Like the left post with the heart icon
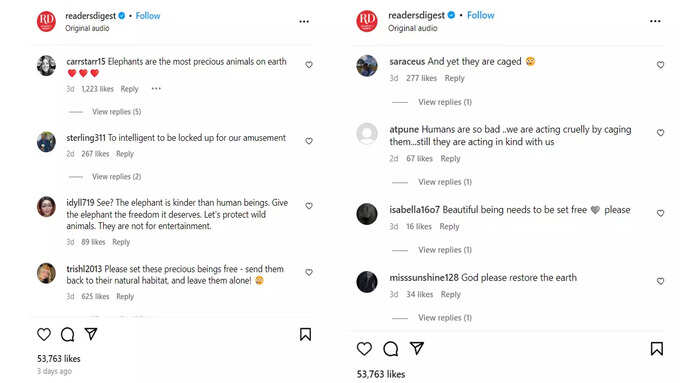Screen dimensions: 680x383 point(44,334)
